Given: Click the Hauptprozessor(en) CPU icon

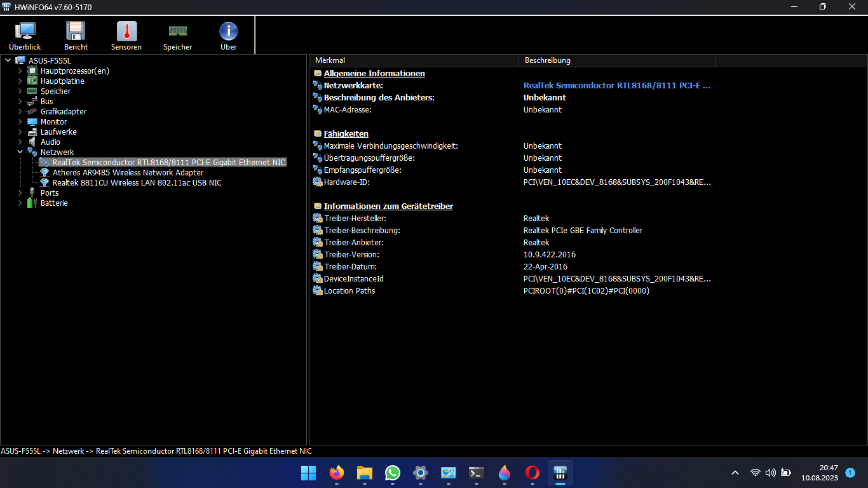Looking at the screenshot, I should [x=32, y=71].
